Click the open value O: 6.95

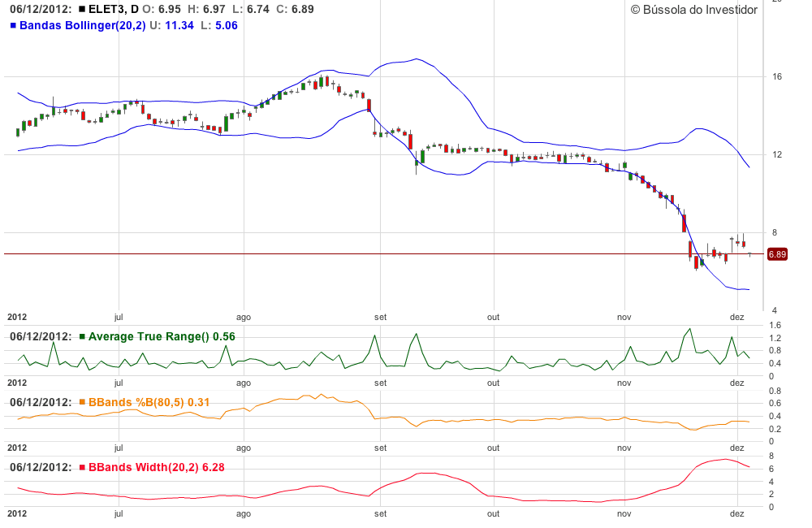click(162, 9)
